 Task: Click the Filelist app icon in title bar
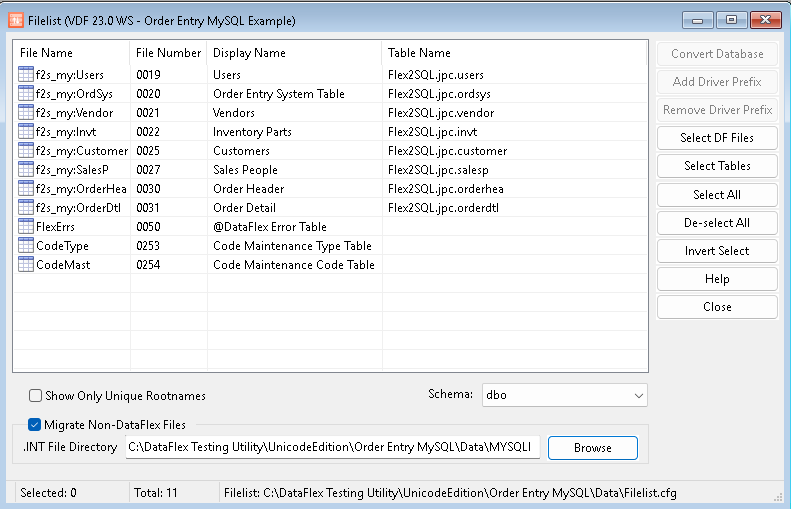[x=16, y=19]
